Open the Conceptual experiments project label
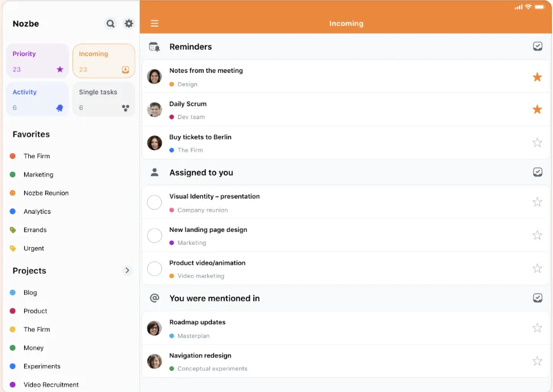The width and height of the screenshot is (553, 392). 213,368
